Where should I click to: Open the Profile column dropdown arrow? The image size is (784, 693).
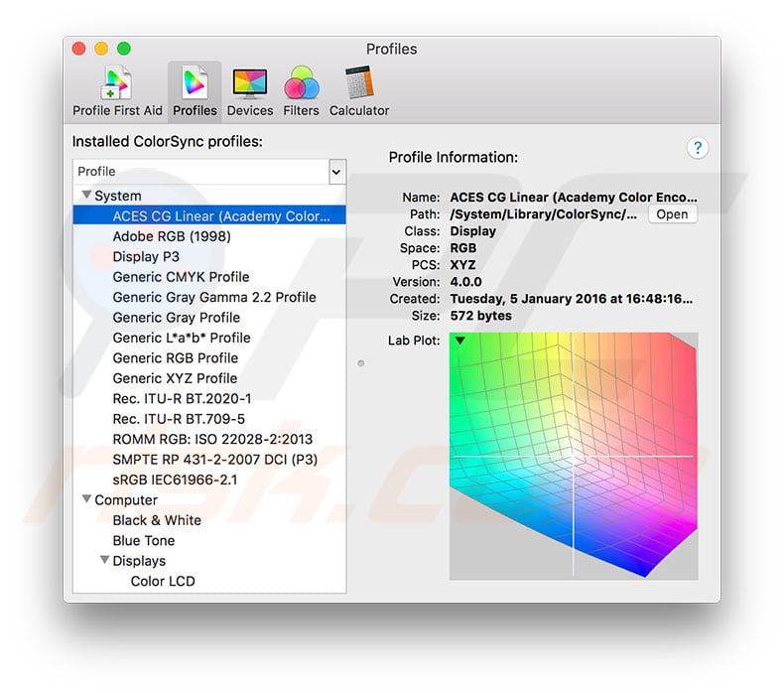(x=337, y=172)
